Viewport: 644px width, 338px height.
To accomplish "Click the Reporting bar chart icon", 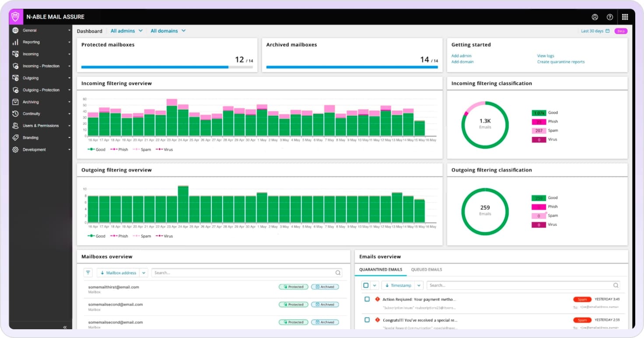I will pyautogui.click(x=15, y=42).
